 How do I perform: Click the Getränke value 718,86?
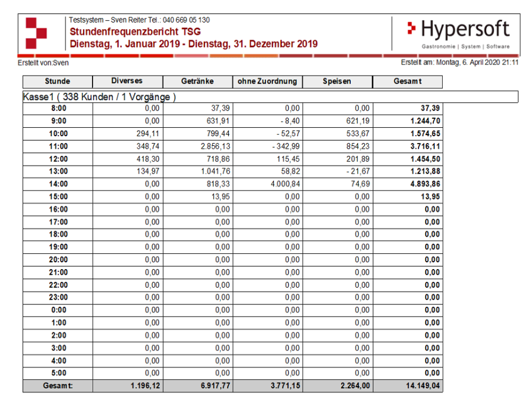(x=218, y=159)
